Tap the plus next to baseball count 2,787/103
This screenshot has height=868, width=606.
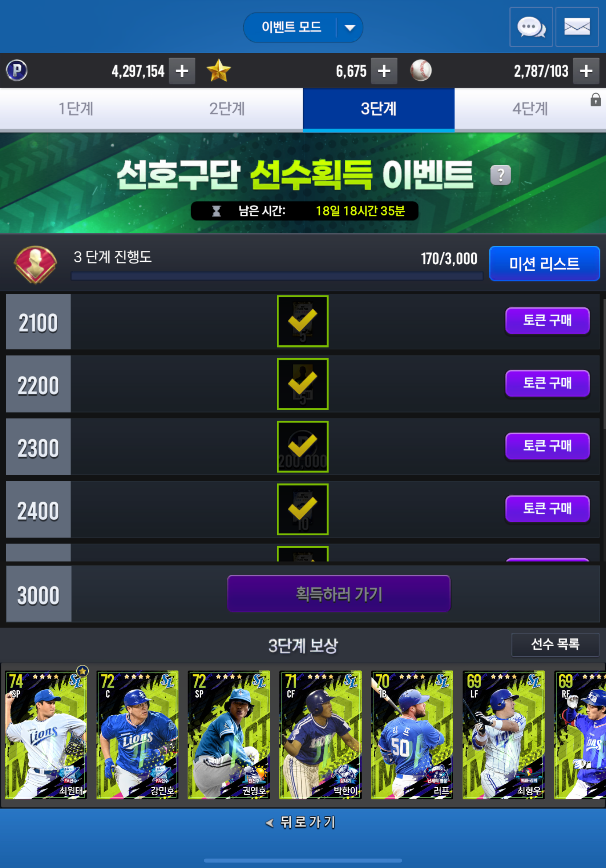tap(586, 71)
